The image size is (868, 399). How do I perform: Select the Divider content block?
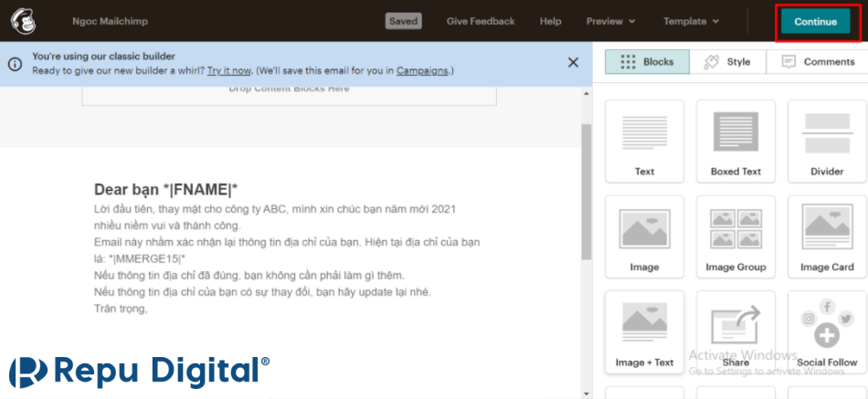[x=827, y=142]
